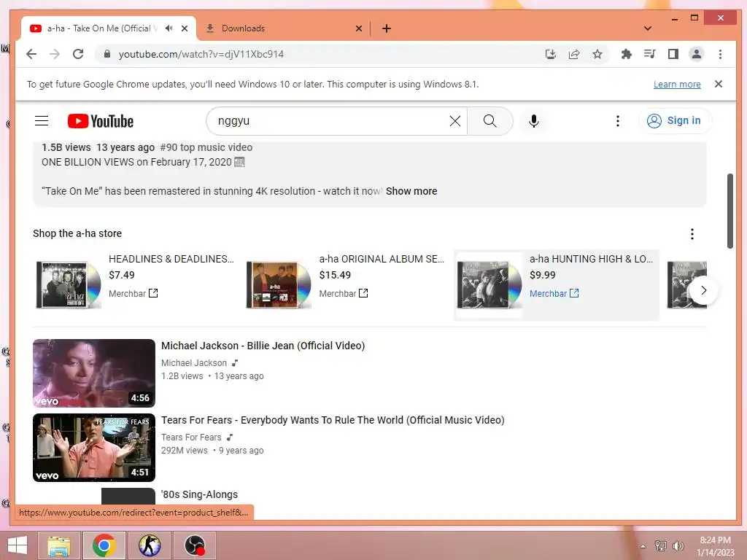Bookmark this tab with the star

click(597, 54)
